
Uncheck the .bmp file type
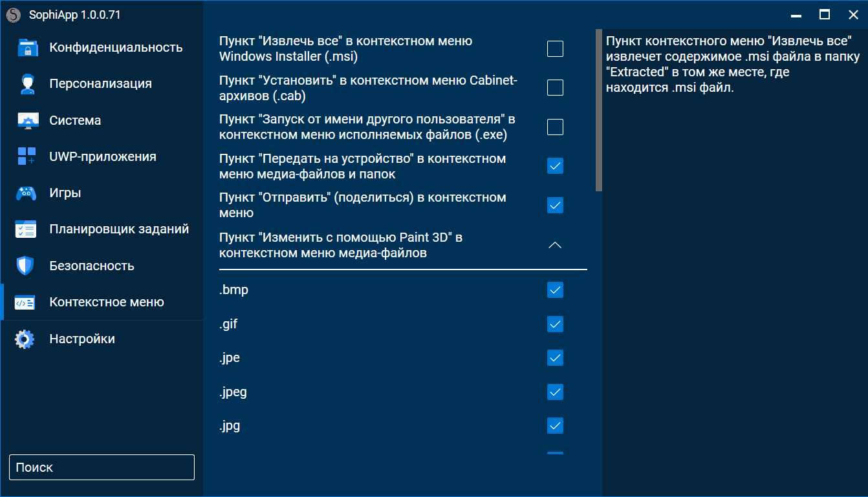(555, 290)
